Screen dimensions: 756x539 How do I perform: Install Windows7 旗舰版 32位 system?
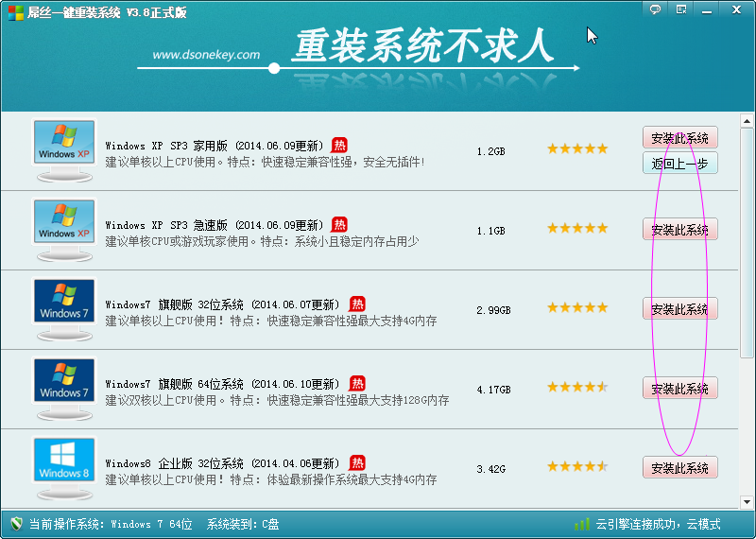point(679,309)
